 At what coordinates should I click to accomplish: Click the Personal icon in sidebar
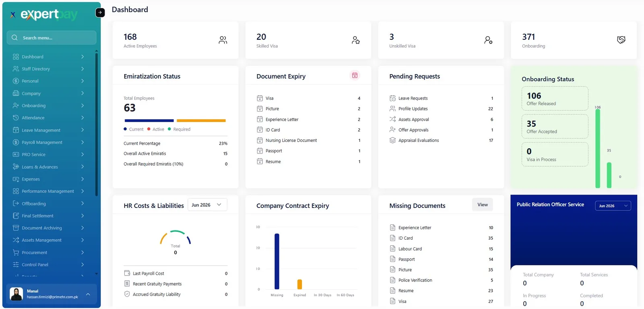(x=16, y=81)
